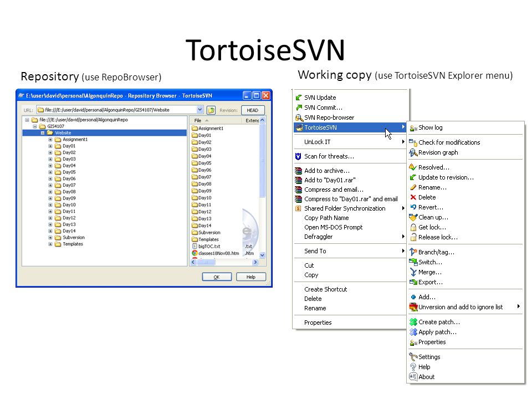
Task: Expand the Day14 tree node
Action: coord(50,231)
